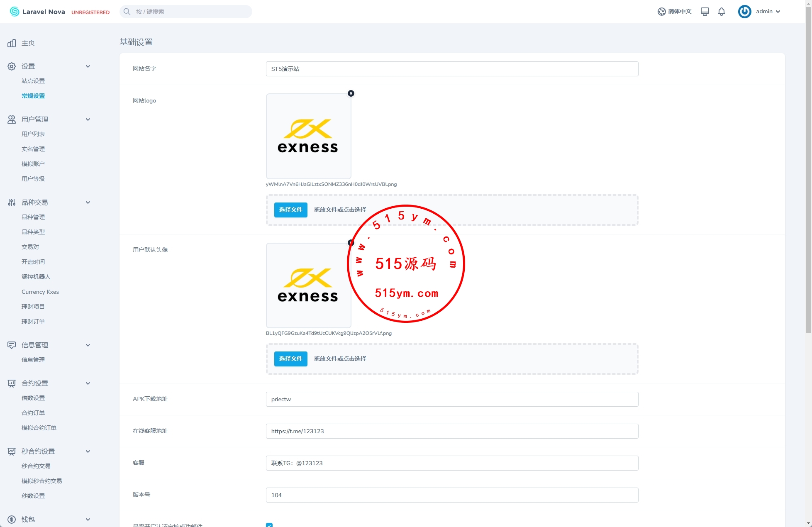Click the monitor theme icon in header
Image resolution: width=812 pixels, height=527 pixels.
[x=705, y=12]
